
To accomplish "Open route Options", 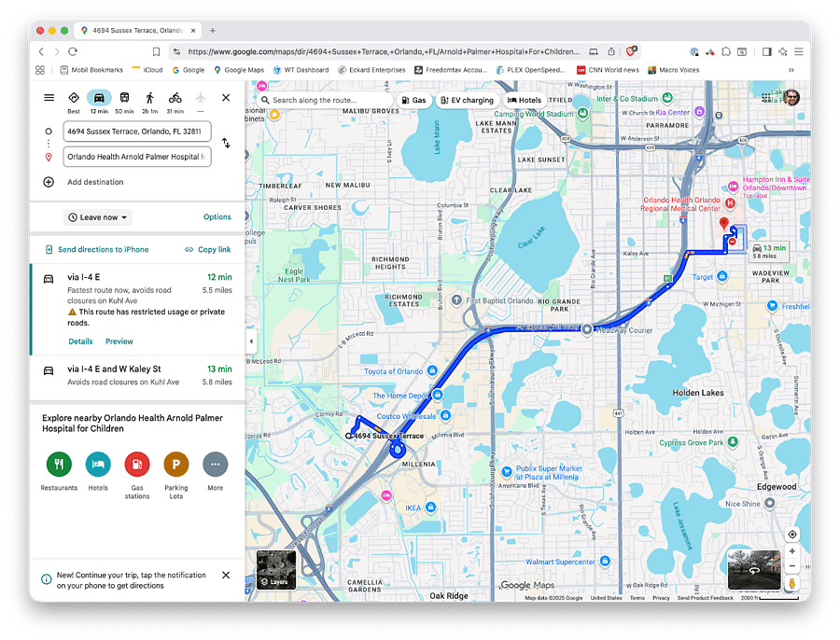I will [217, 216].
